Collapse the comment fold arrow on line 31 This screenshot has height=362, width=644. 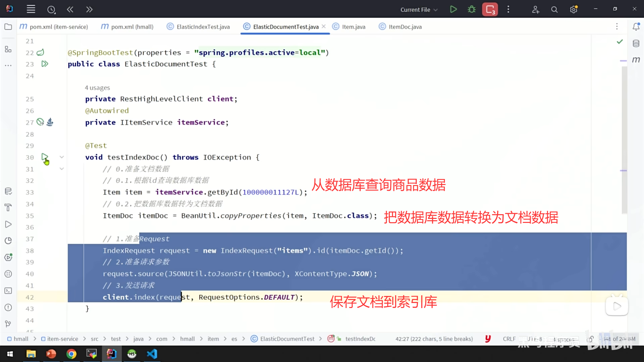point(62,169)
